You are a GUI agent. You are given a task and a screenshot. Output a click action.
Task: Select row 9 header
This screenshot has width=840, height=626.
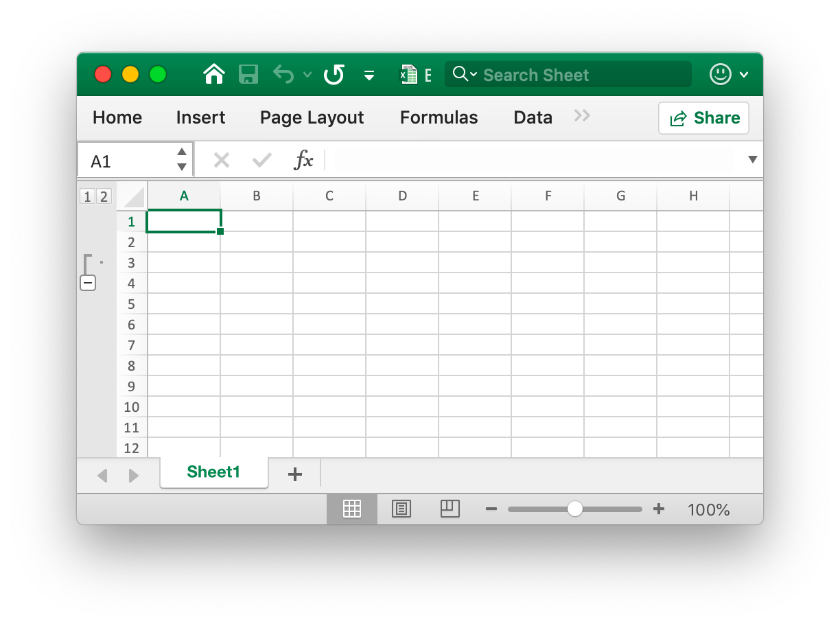pos(132,386)
